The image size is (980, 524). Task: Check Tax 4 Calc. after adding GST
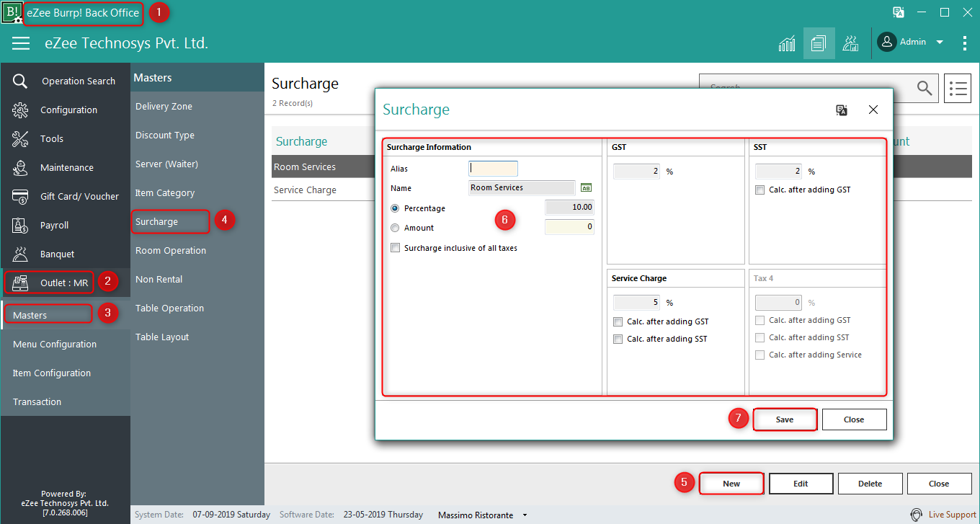pyautogui.click(x=759, y=321)
